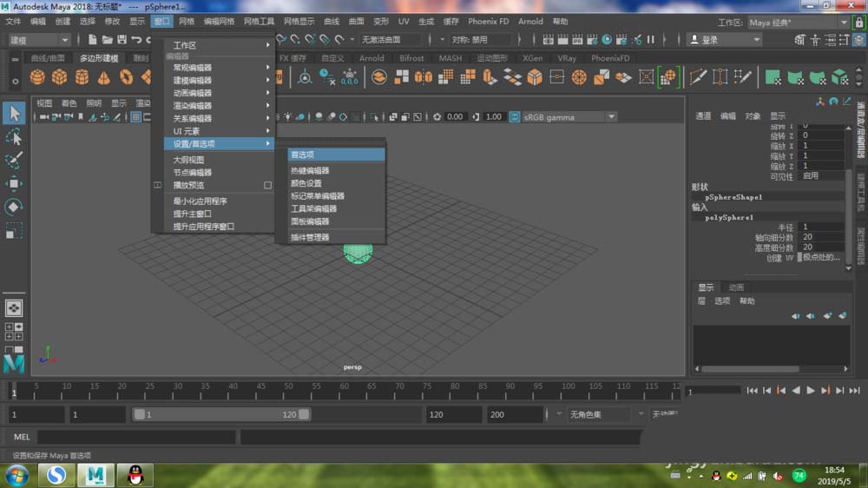
Task: Toggle the viewport color management icon
Action: pyautogui.click(x=514, y=117)
